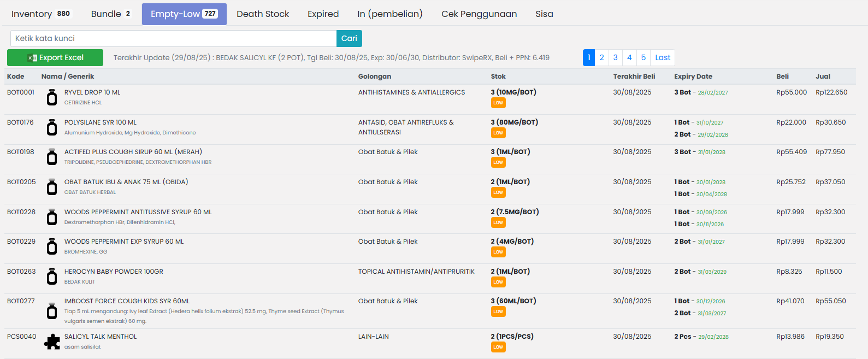Select the Cek Penggunaan tab
The height and width of the screenshot is (359, 868).
(x=479, y=14)
